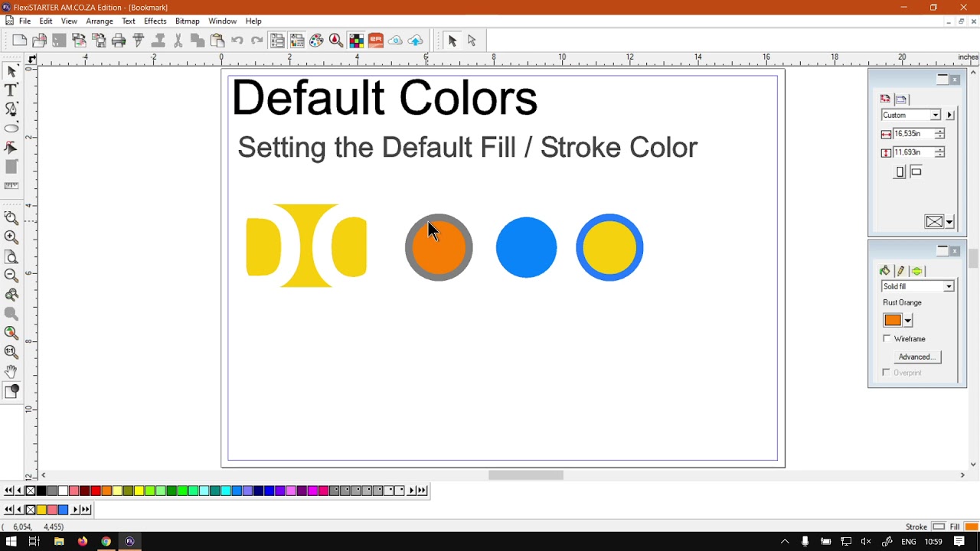Viewport: 980px width, 551px height.
Task: Set page orientation to landscape
Action: click(916, 172)
